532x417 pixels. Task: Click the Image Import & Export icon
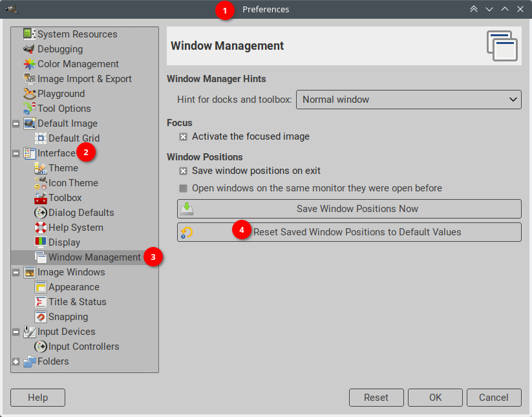click(29, 79)
